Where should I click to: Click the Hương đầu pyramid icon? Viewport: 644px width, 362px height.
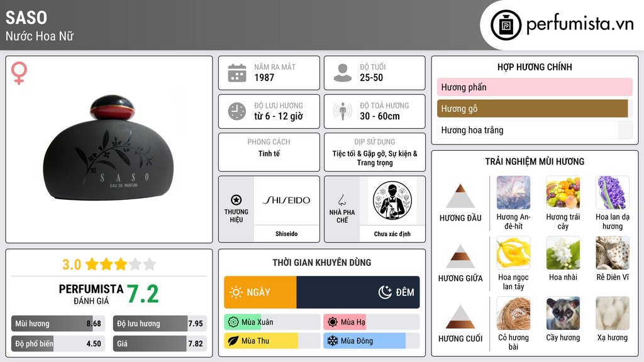tap(460, 196)
